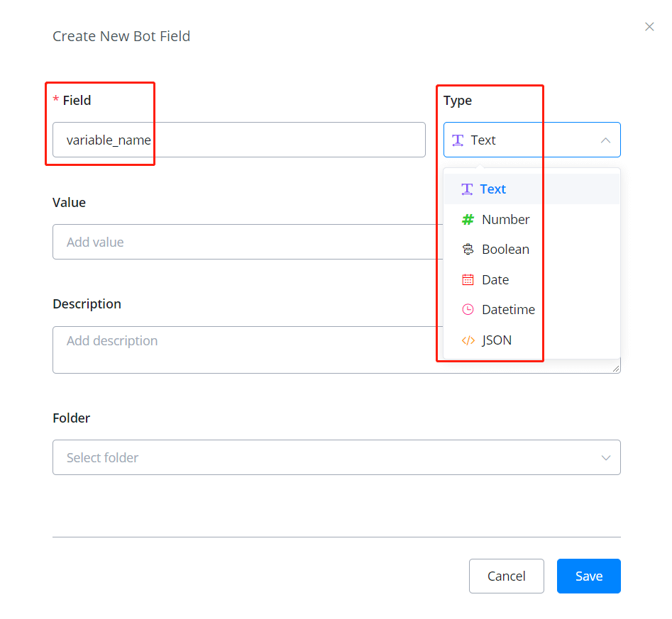Click the Add description text area
This screenshot has height=619, width=672.
[x=241, y=350]
